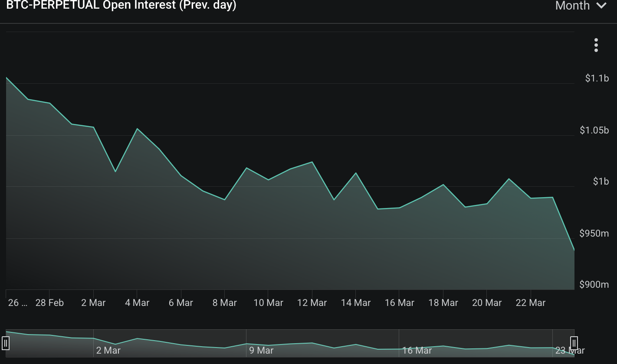Click the starting highest point on chart line

point(7,78)
